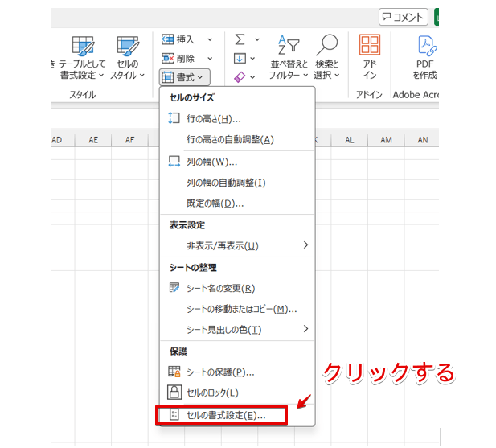This screenshot has height=448, width=496.
Task: Click the lock cell padlock icon
Action: pyautogui.click(x=174, y=393)
